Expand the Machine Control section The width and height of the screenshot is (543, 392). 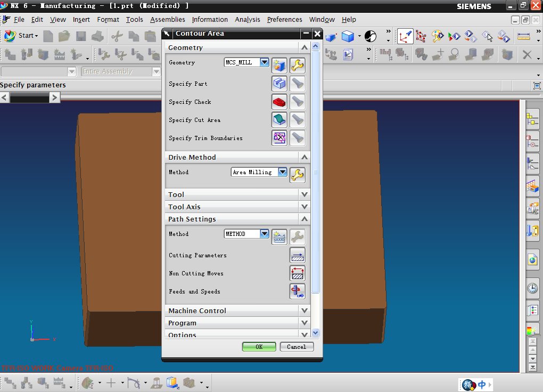point(305,311)
